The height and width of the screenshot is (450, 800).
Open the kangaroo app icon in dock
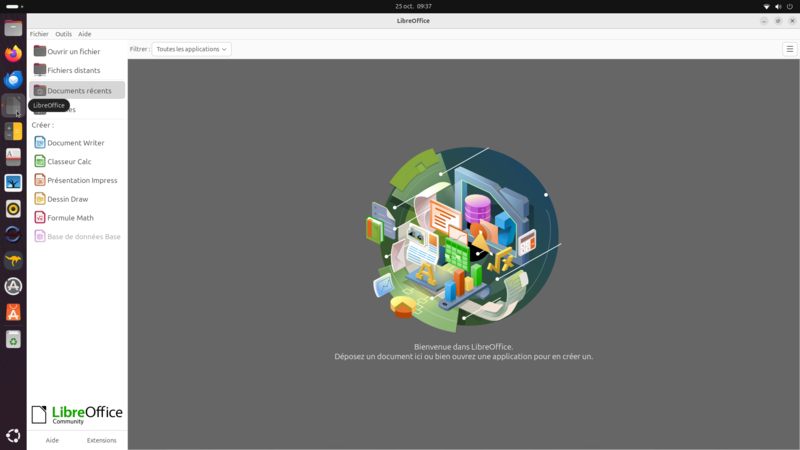click(x=13, y=260)
